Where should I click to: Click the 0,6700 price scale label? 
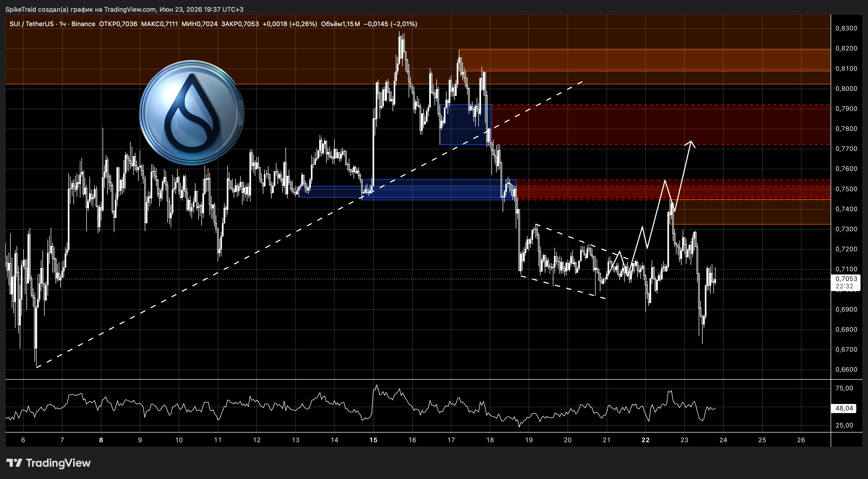846,349
